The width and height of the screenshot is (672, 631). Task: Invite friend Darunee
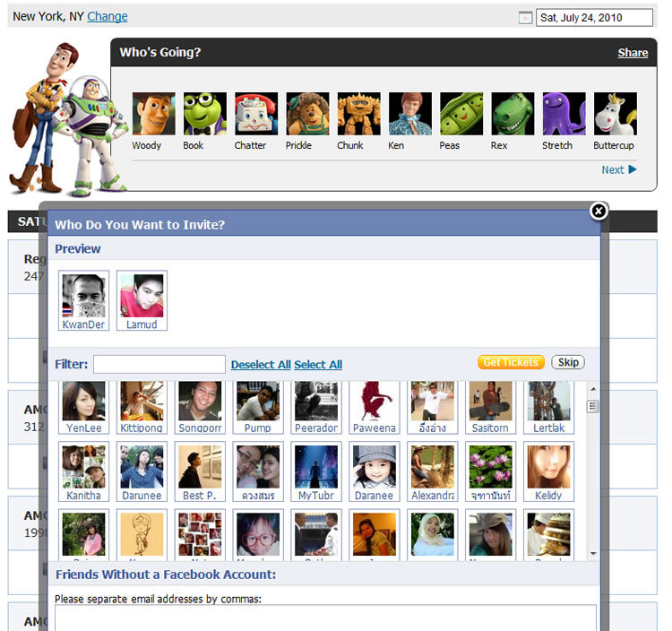pyautogui.click(x=142, y=471)
